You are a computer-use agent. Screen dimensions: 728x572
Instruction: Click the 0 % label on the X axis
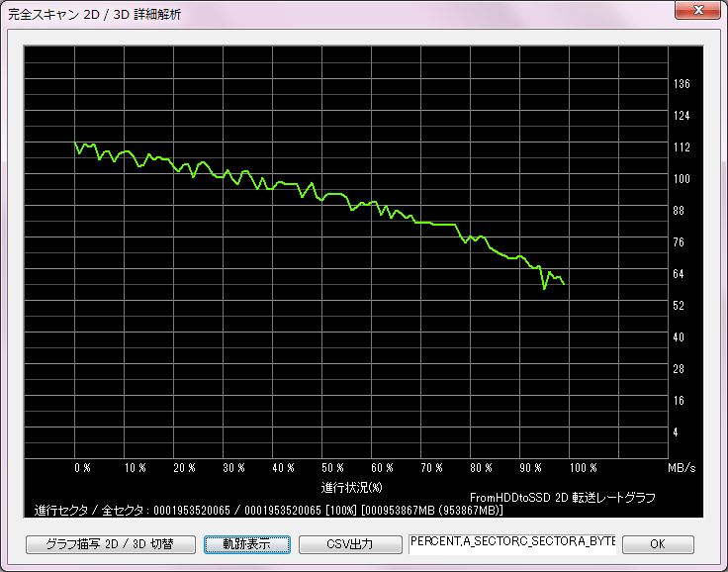pyautogui.click(x=82, y=467)
